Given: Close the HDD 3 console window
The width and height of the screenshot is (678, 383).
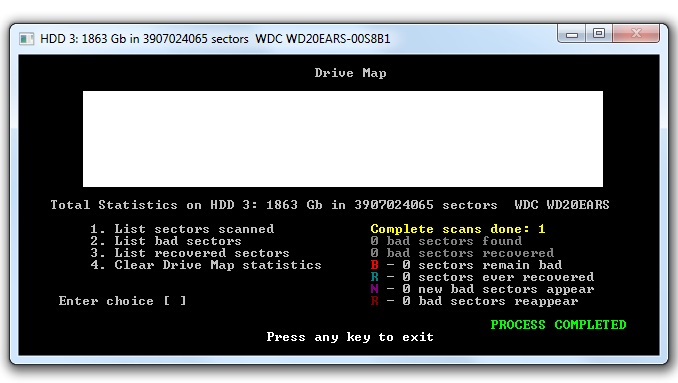Looking at the screenshot, I should (x=636, y=33).
